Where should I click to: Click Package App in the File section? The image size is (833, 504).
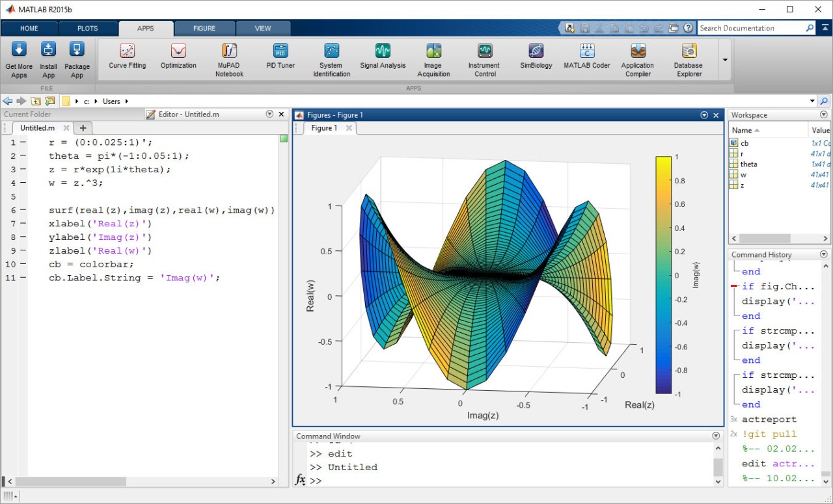point(77,59)
